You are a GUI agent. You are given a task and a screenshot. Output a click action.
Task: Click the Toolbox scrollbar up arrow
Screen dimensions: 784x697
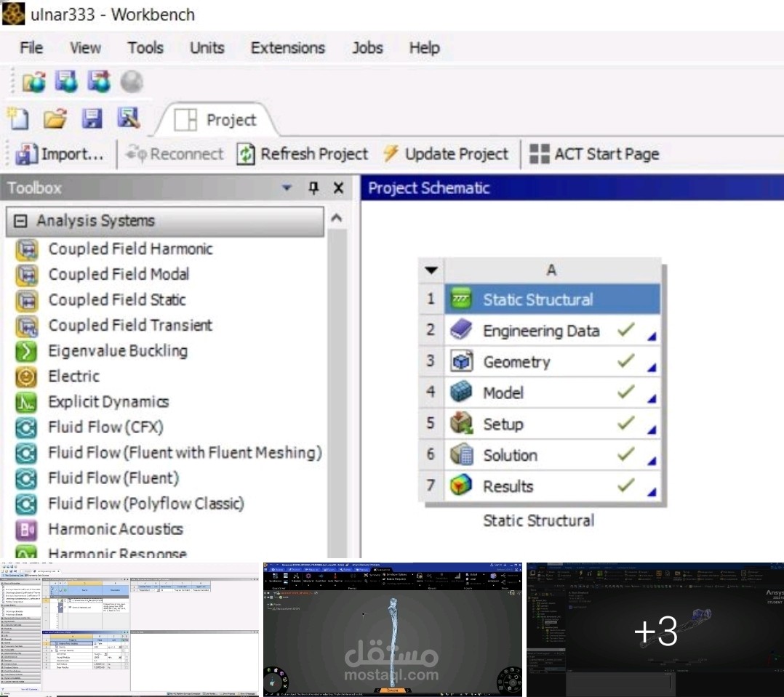[x=337, y=218]
